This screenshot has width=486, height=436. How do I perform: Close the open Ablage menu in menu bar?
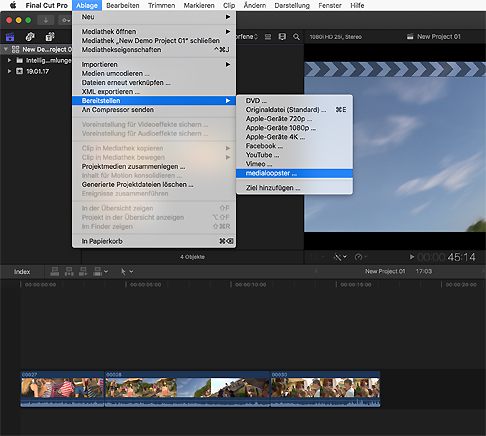click(x=87, y=5)
